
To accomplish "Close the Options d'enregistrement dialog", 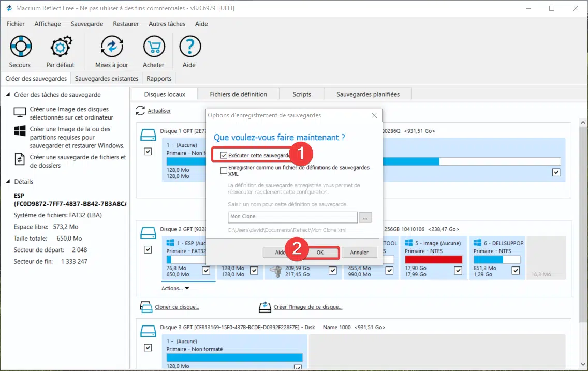I will [374, 115].
